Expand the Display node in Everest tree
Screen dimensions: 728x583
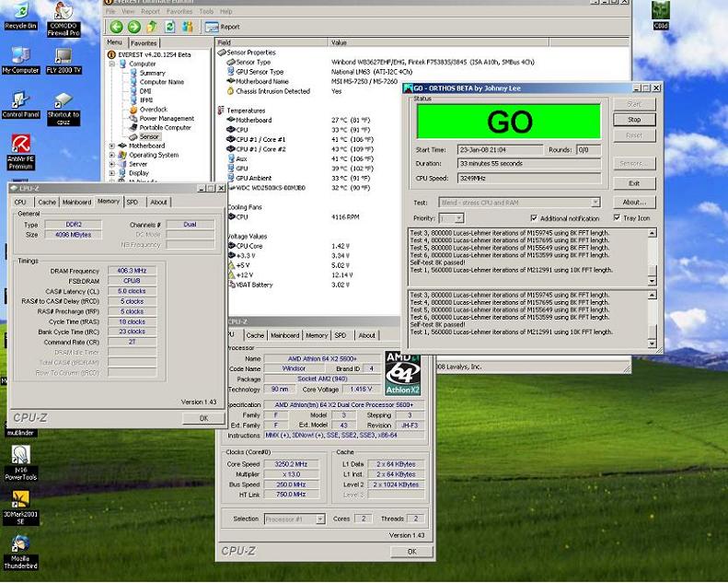112,173
